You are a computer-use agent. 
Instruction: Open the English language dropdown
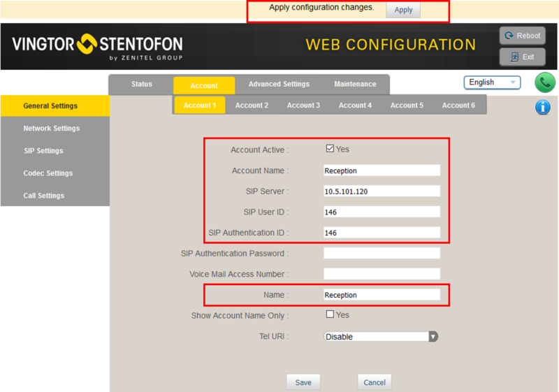pos(492,82)
